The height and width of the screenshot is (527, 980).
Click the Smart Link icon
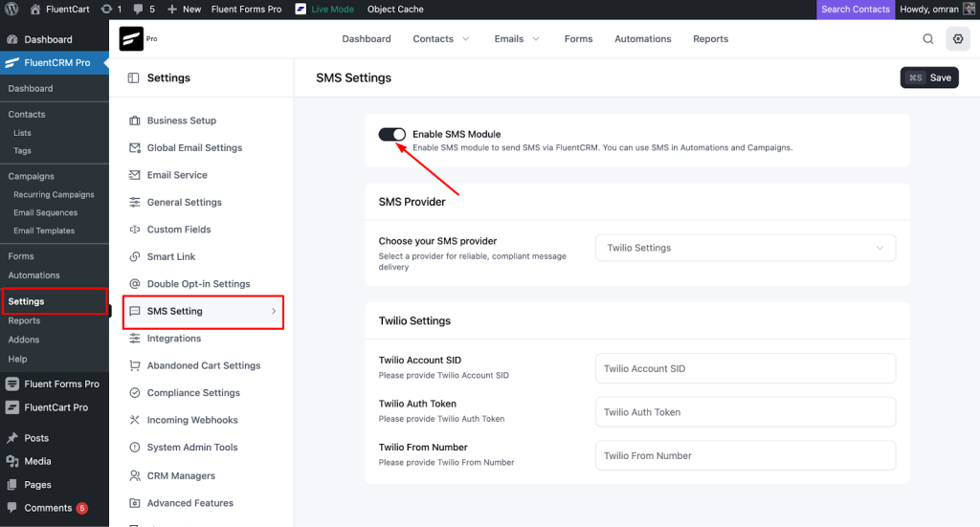pos(135,256)
